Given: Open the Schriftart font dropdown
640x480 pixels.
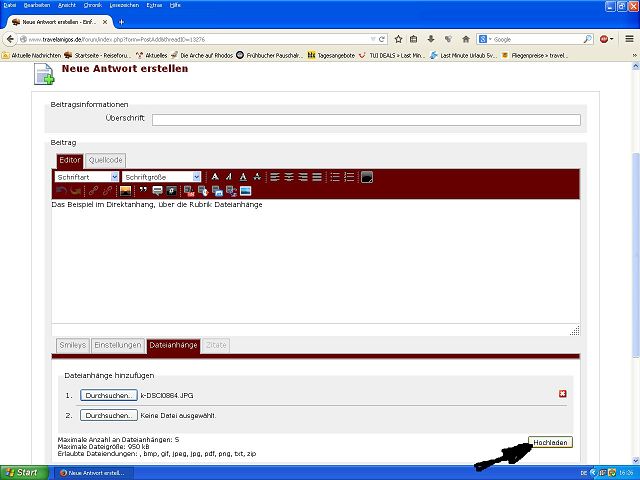Looking at the screenshot, I should coord(86,177).
